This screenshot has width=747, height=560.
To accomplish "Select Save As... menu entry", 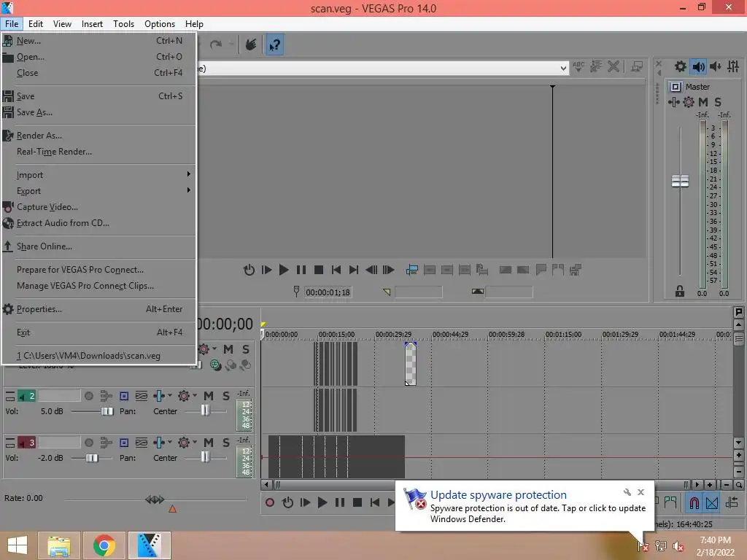I will point(98,112).
